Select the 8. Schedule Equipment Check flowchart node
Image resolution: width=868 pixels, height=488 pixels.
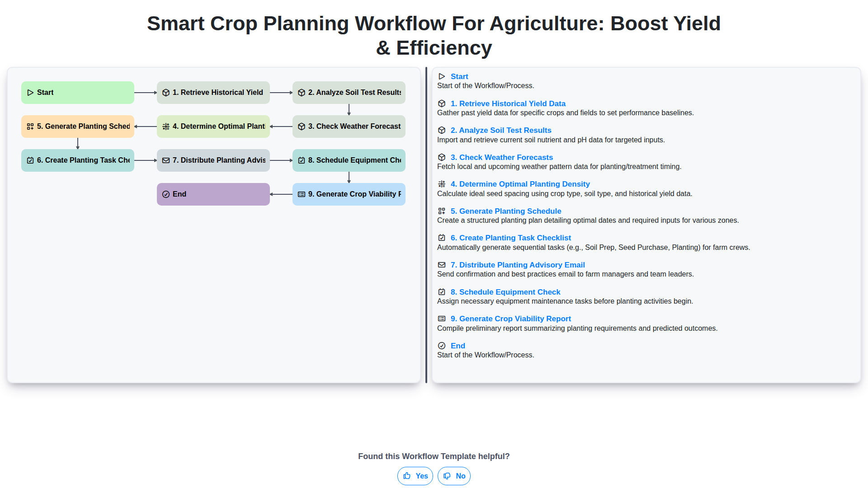(x=349, y=160)
